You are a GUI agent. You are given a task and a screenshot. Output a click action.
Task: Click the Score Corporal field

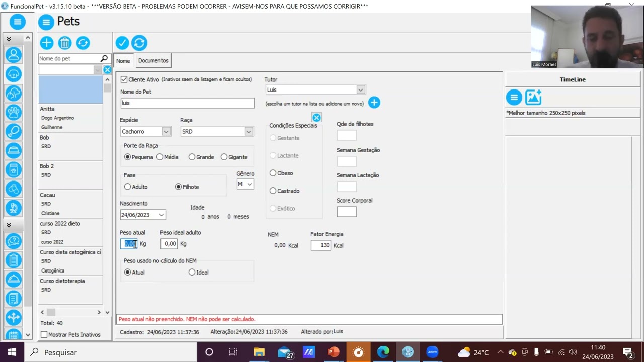(x=347, y=212)
